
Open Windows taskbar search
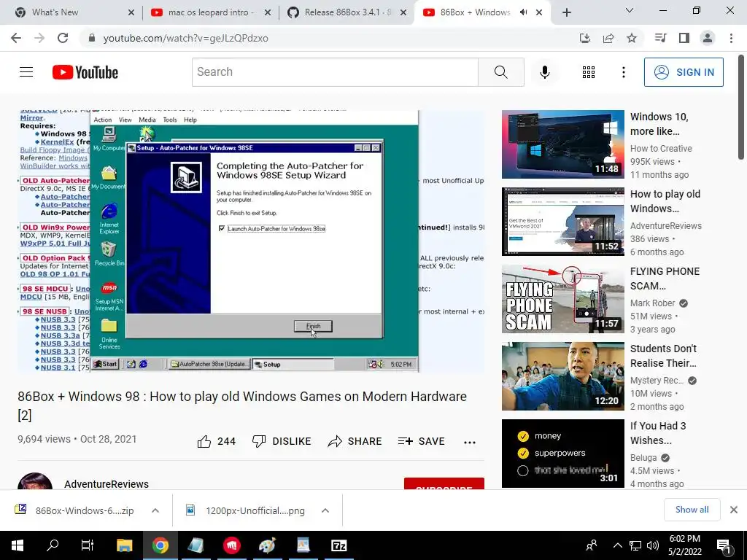(x=53, y=545)
